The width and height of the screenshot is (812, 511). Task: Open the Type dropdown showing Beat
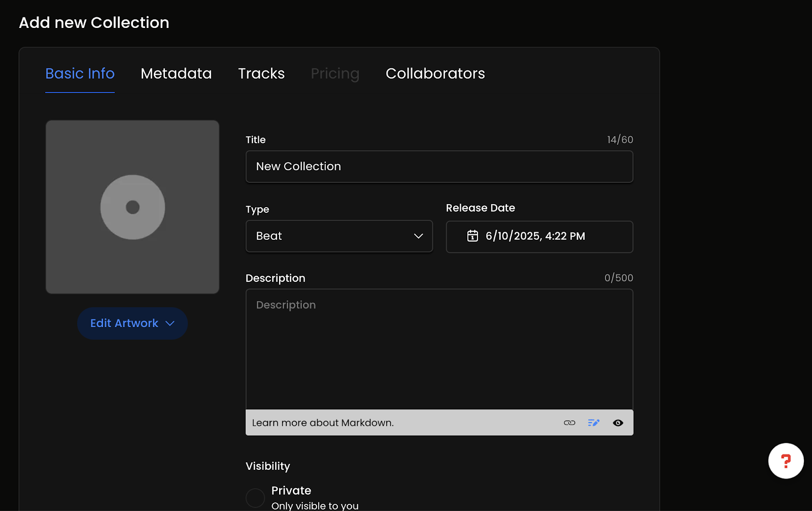click(339, 236)
